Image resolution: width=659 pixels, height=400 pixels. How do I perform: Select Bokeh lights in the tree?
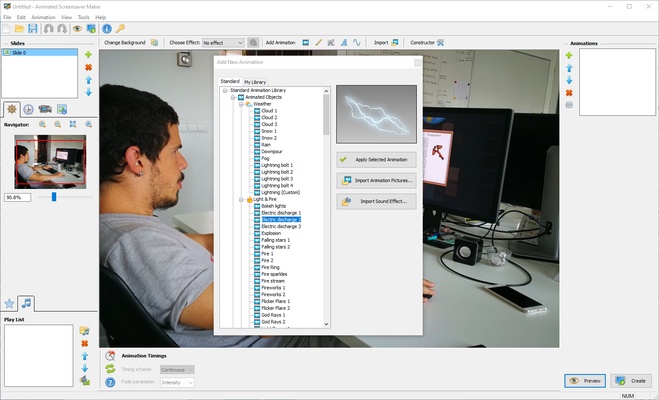274,206
